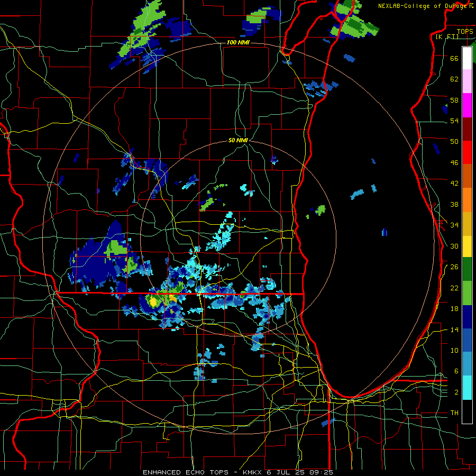Click the magenta swatch in the color scale

(x=467, y=105)
